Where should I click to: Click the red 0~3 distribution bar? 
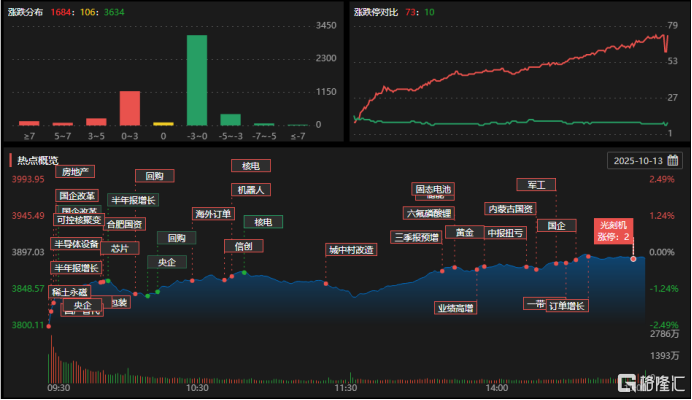(130, 108)
